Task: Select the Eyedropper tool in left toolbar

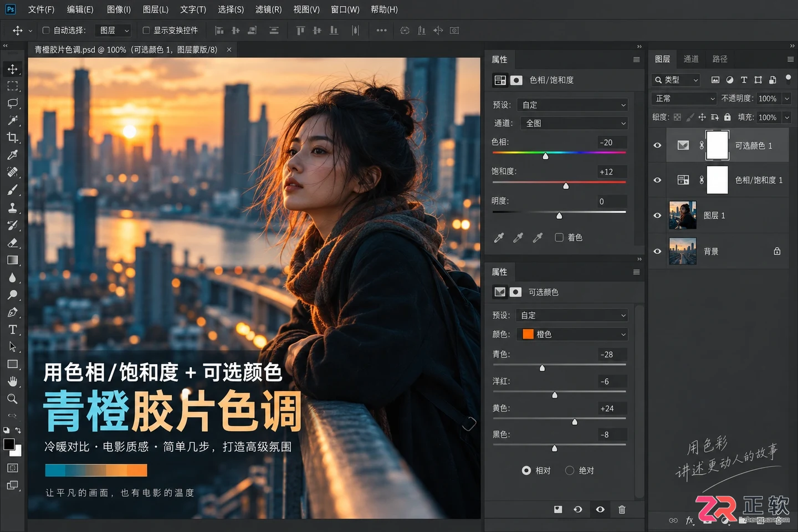Action: [12, 155]
